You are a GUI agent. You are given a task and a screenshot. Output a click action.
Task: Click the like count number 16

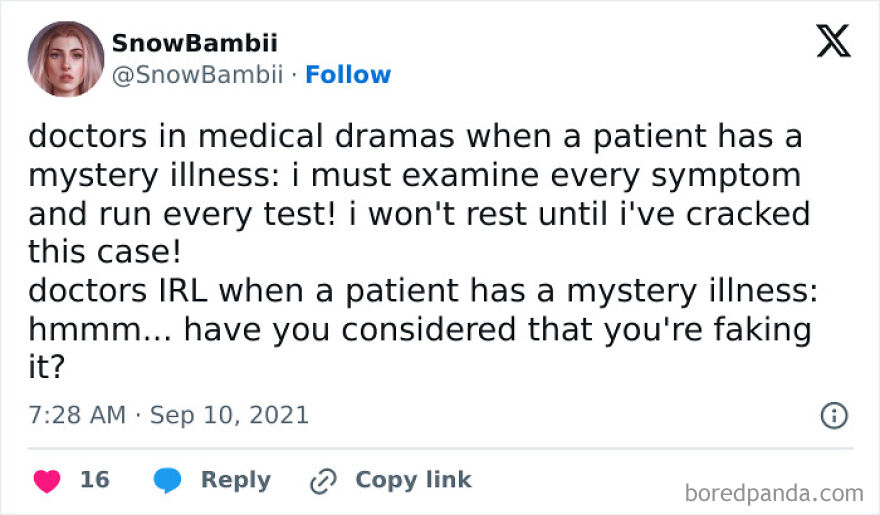[x=94, y=480]
